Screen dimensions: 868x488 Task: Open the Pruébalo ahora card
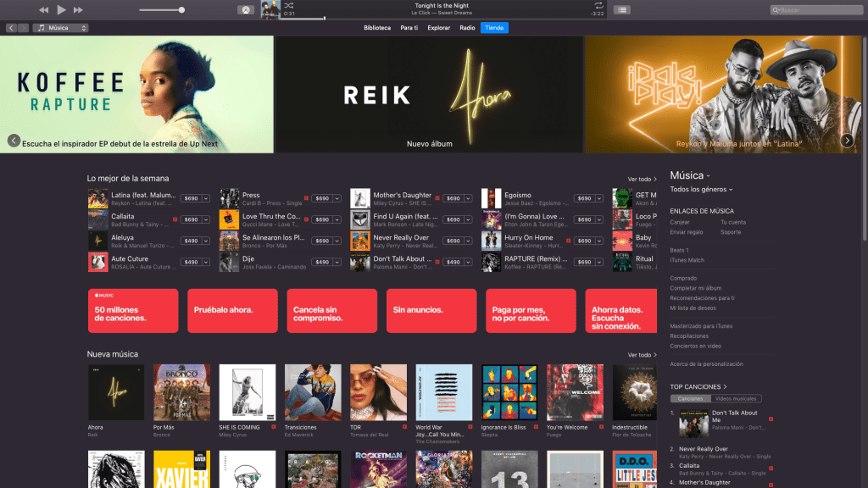[232, 311]
